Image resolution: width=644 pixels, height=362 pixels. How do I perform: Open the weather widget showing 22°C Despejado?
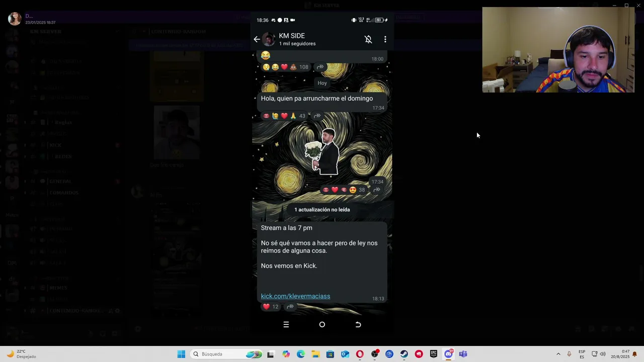[x=22, y=354]
